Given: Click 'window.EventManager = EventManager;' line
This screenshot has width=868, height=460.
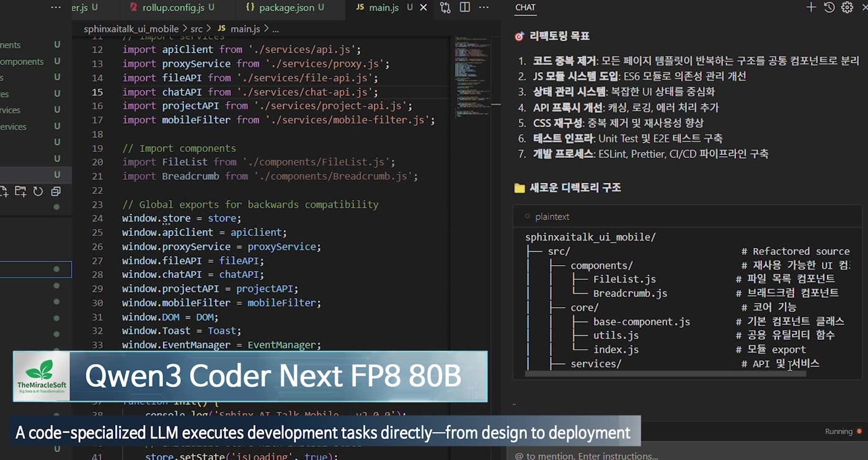Looking at the screenshot, I should pos(221,345).
